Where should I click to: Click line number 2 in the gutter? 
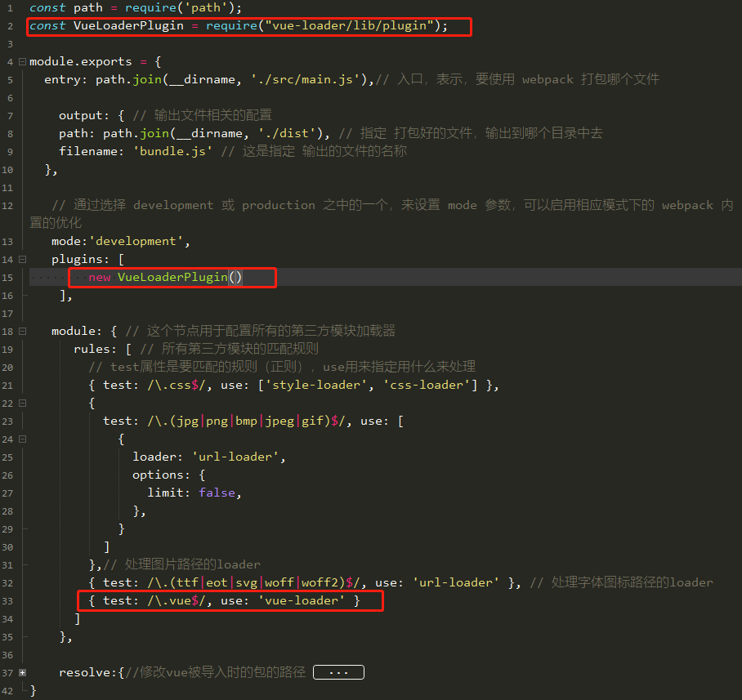(x=10, y=26)
